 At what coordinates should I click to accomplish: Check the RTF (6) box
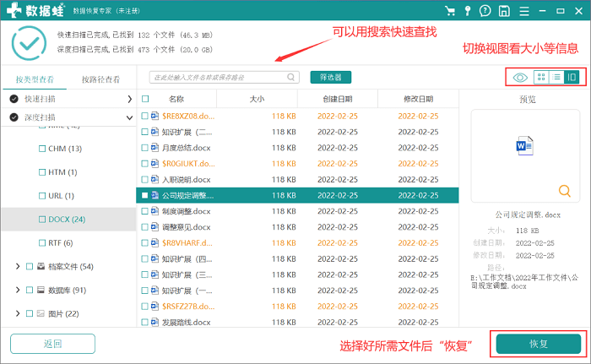coord(42,243)
